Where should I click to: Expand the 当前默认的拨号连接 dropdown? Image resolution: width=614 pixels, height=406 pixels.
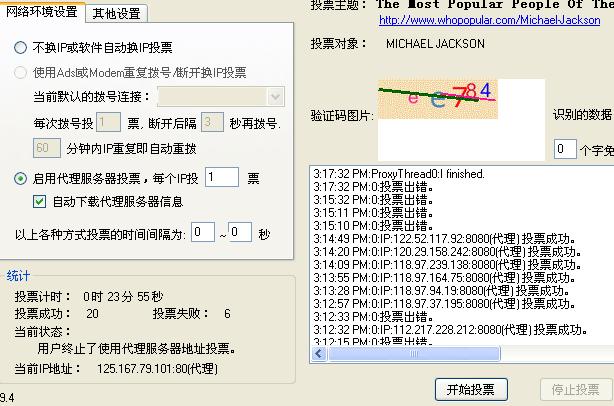click(x=277, y=97)
